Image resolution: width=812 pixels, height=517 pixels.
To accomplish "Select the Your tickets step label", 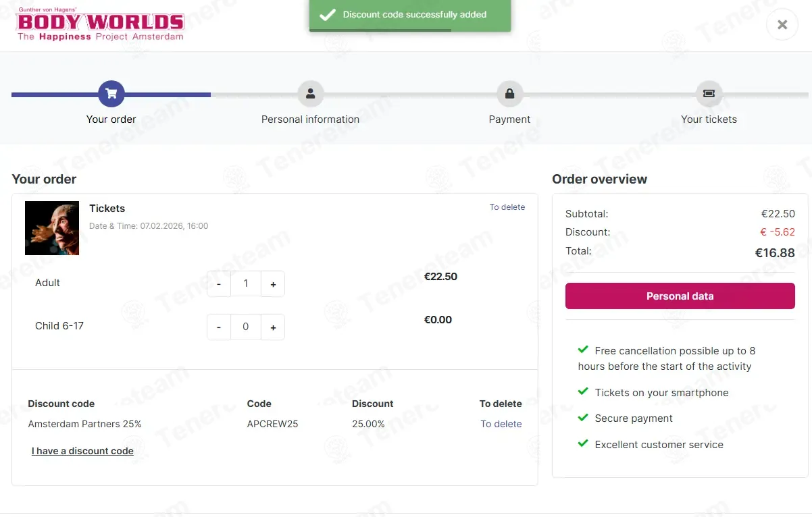I will coord(709,119).
